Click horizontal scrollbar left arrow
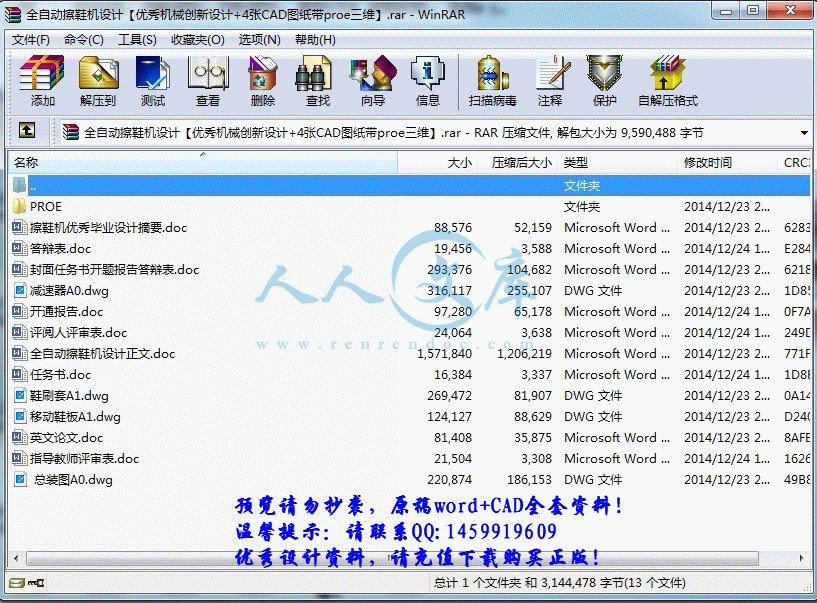The width and height of the screenshot is (817, 603). pos(16,558)
